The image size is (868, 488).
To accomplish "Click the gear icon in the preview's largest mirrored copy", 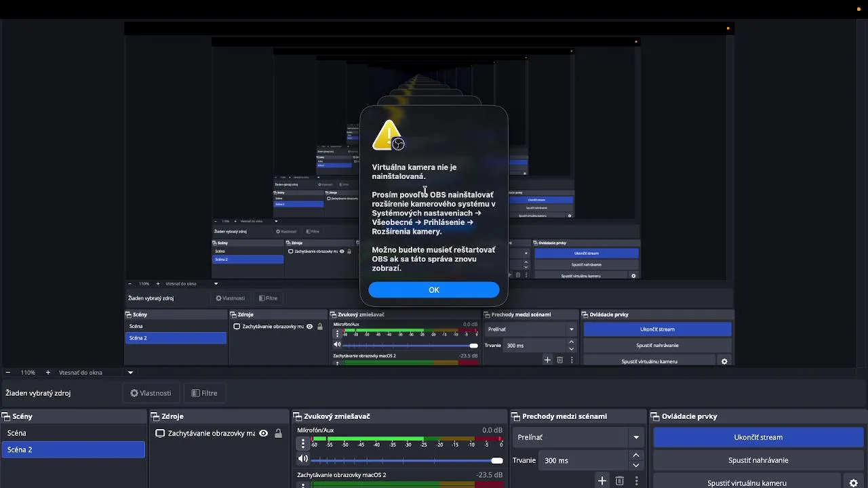I will click(724, 361).
